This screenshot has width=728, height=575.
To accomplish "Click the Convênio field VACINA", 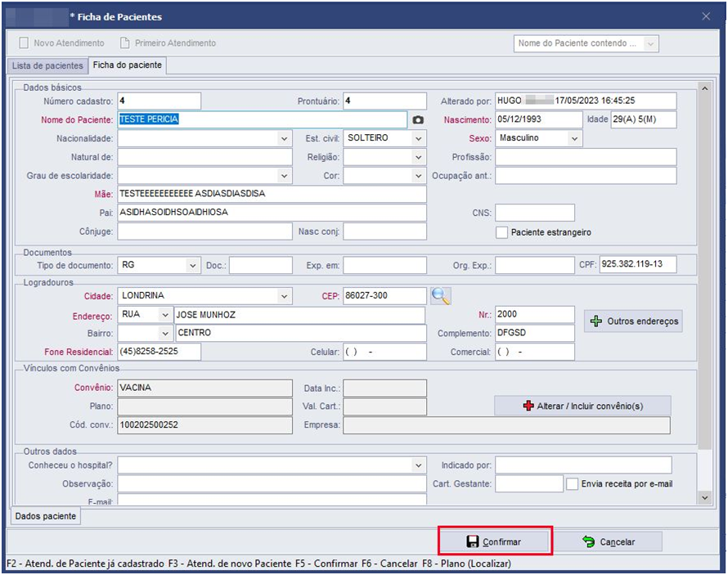I will coord(204,388).
